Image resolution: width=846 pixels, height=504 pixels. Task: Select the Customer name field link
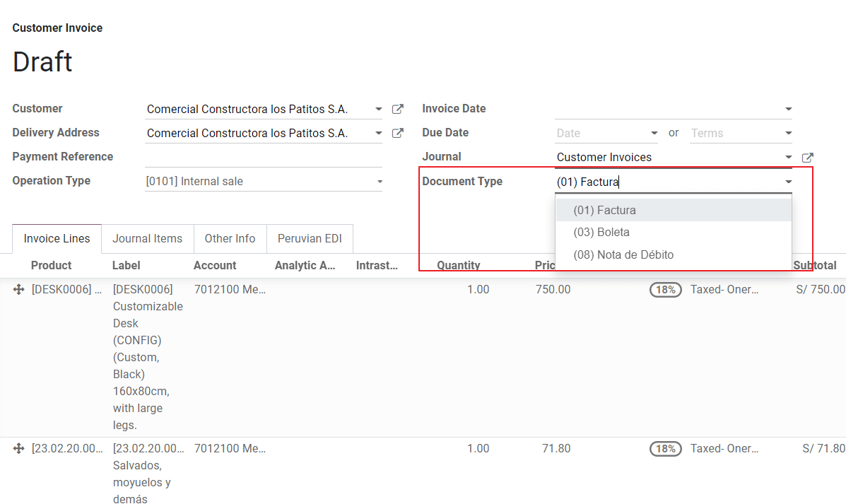click(247, 109)
